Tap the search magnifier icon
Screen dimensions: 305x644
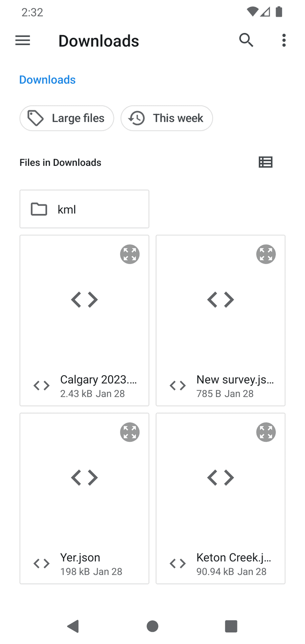pos(246,41)
